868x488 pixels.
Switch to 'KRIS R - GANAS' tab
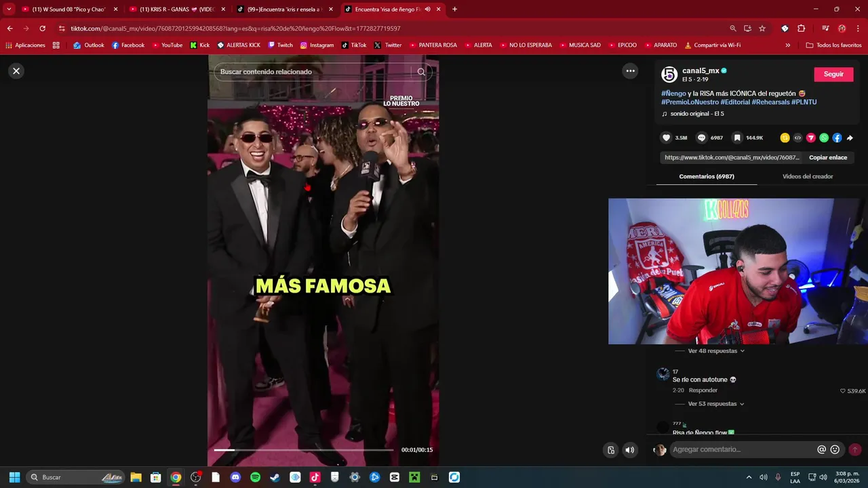(x=177, y=9)
